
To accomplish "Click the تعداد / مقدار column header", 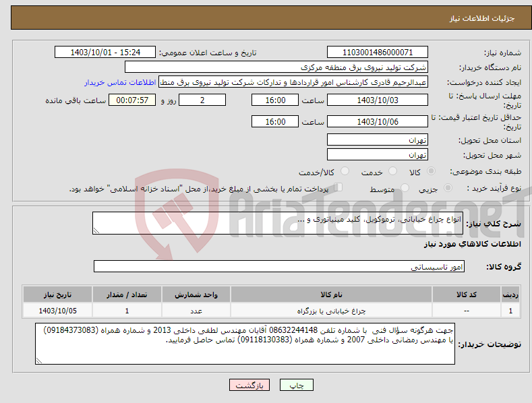I will coord(127,294).
